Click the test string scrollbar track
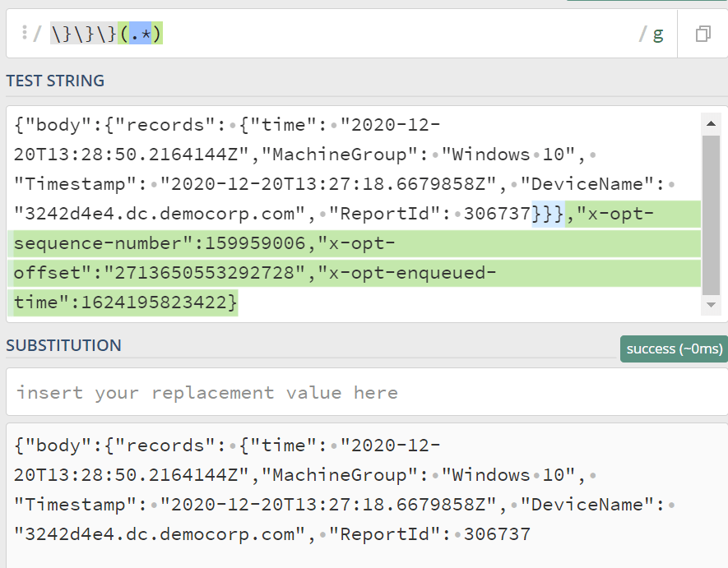728x568 pixels. point(711,214)
